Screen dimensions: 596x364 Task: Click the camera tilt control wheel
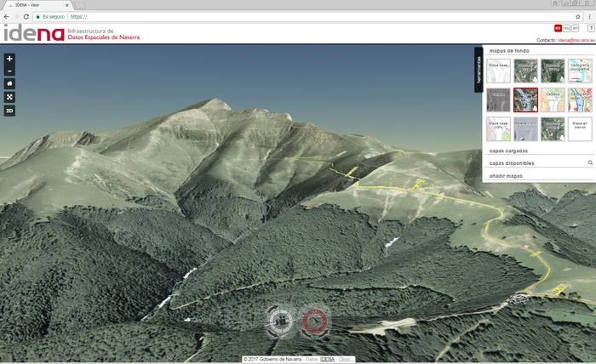[280, 321]
